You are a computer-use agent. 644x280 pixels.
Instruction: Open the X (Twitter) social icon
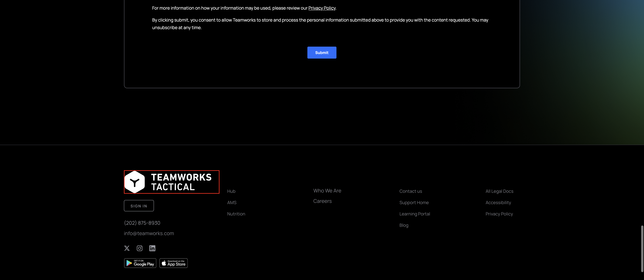pyautogui.click(x=127, y=248)
